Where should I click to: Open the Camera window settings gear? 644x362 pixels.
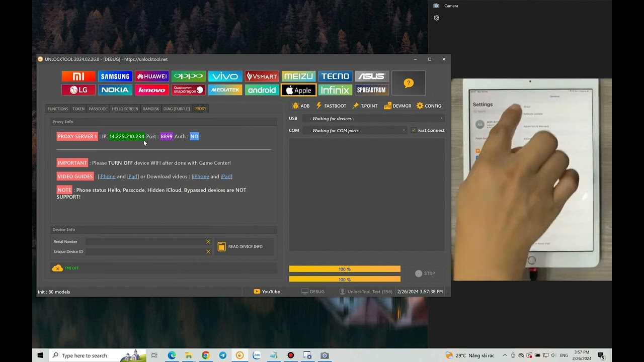pos(437,18)
